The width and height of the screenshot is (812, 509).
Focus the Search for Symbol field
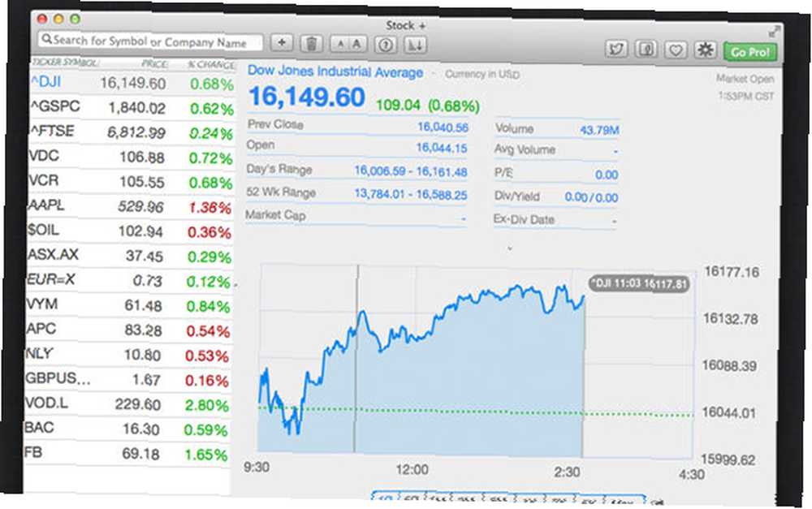pos(150,41)
